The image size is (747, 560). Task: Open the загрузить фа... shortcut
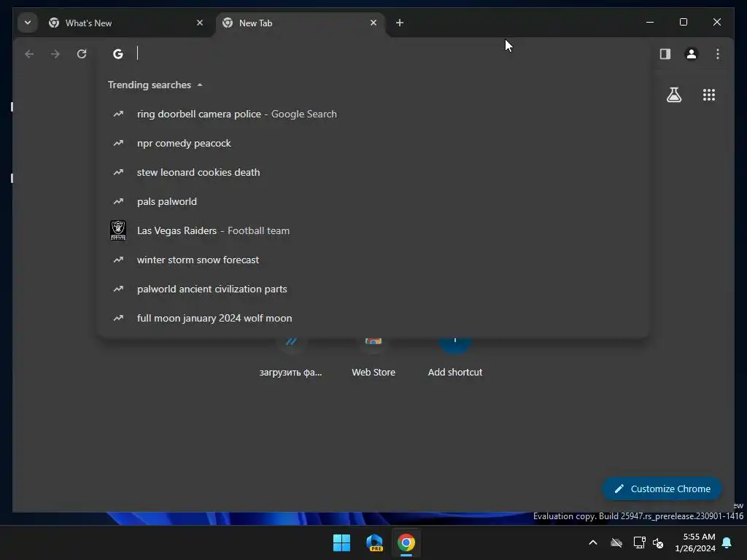click(290, 357)
